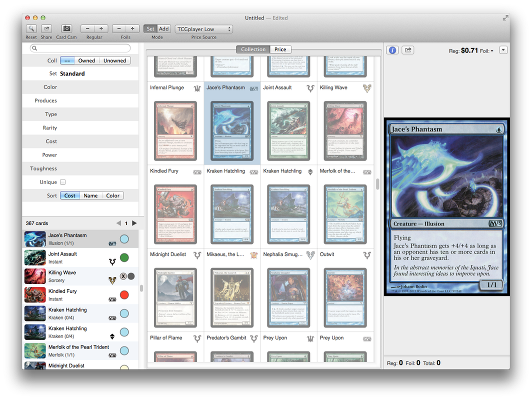Select the Jace's Phantasm thumbnail in the grid
This screenshot has width=532, height=400.
click(x=231, y=130)
